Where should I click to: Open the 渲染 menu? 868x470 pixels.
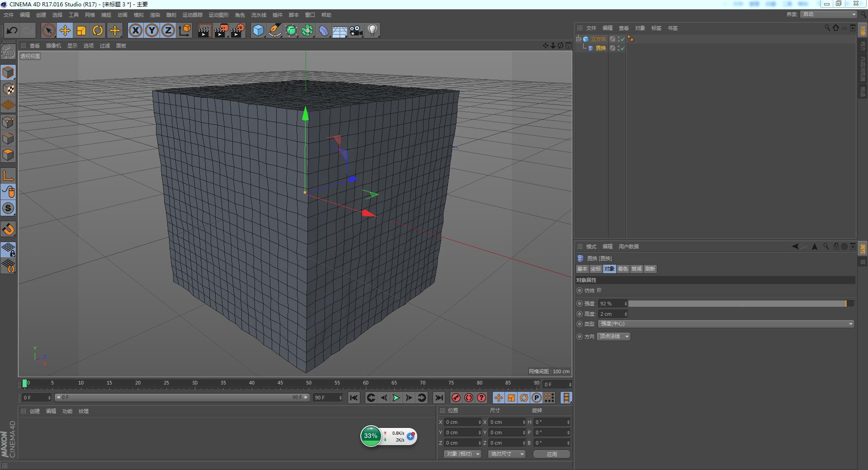[x=156, y=15]
